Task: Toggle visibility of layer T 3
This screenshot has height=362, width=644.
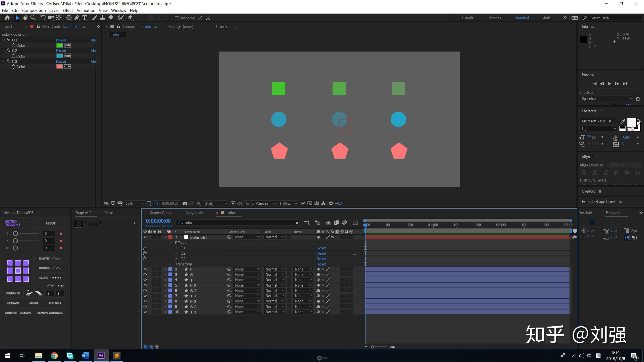Action: [x=145, y=312]
